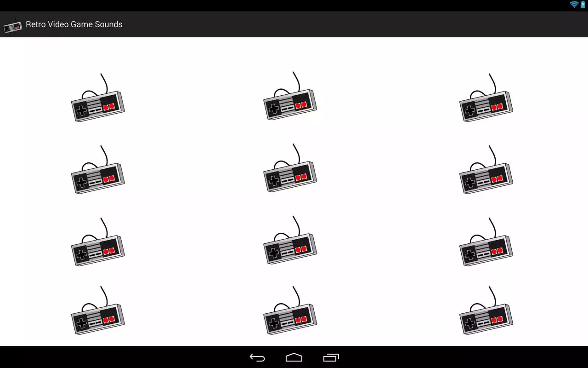
Task: Tap the controller in first row, right column
Action: pos(486,97)
